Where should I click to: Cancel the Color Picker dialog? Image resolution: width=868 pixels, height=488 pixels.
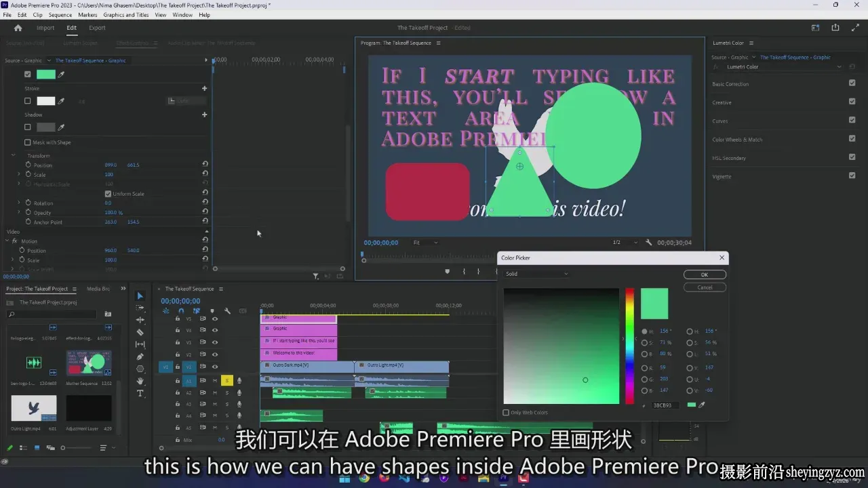[x=705, y=287]
